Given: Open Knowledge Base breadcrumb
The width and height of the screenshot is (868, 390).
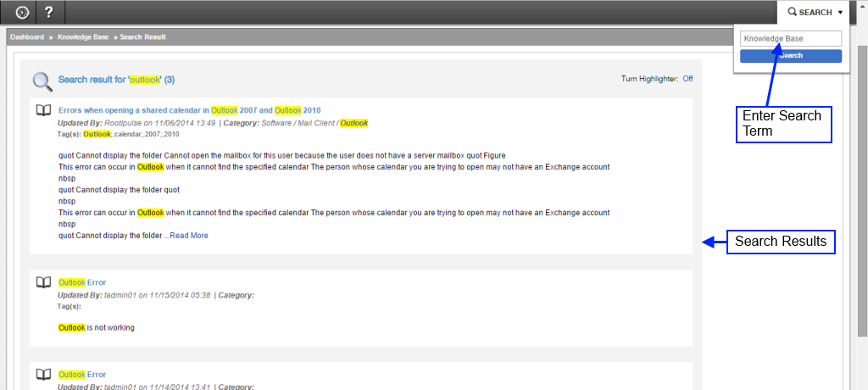Looking at the screenshot, I should (83, 37).
